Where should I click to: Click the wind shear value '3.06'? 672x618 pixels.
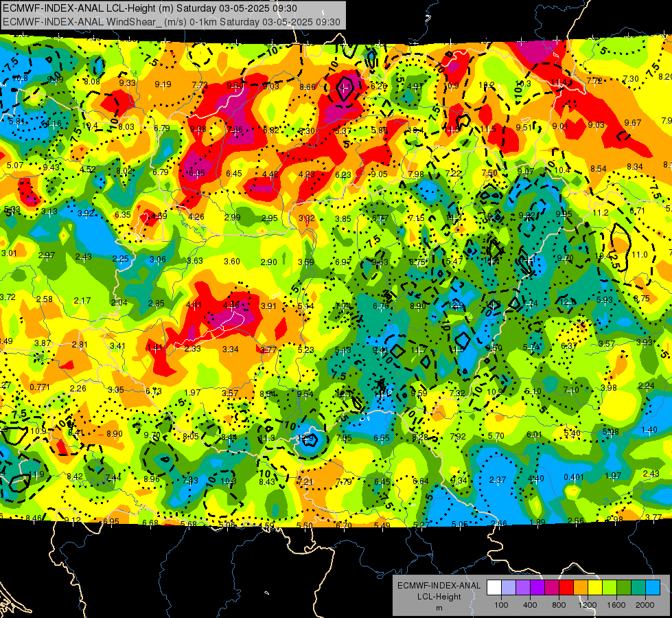[x=158, y=260]
